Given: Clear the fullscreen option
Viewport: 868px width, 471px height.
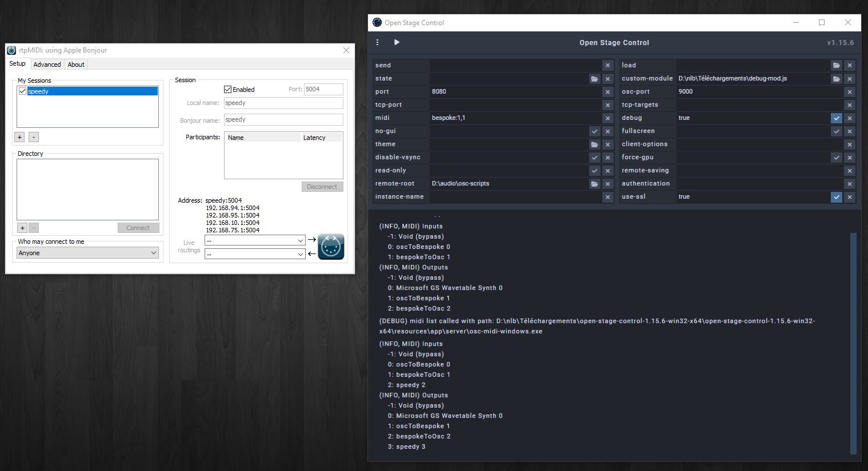Looking at the screenshot, I should [850, 131].
